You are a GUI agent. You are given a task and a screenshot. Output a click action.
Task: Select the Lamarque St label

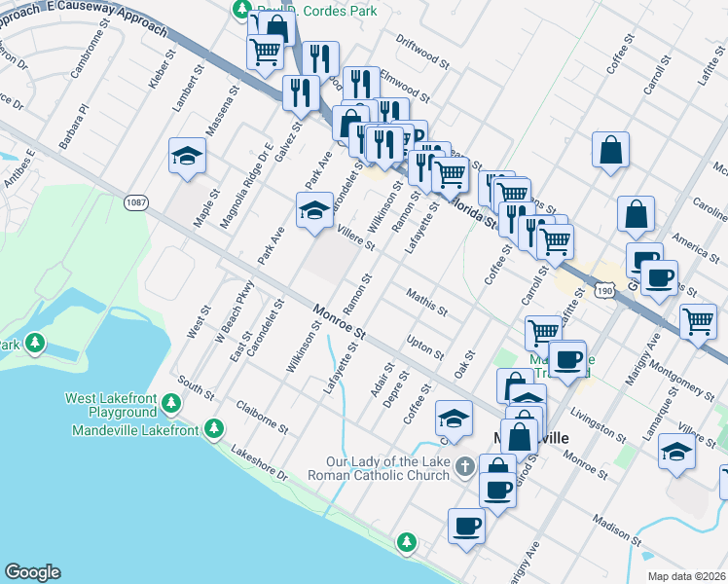click(661, 413)
